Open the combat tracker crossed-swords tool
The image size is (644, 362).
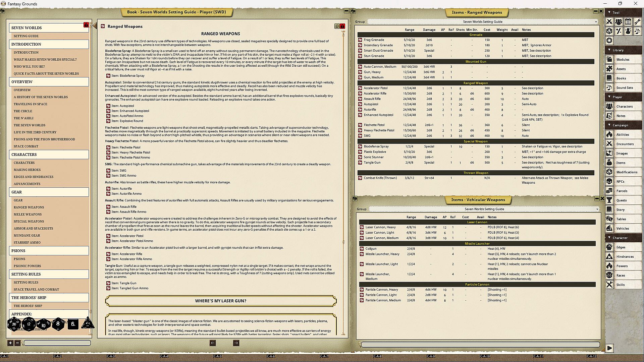pyautogui.click(x=609, y=22)
